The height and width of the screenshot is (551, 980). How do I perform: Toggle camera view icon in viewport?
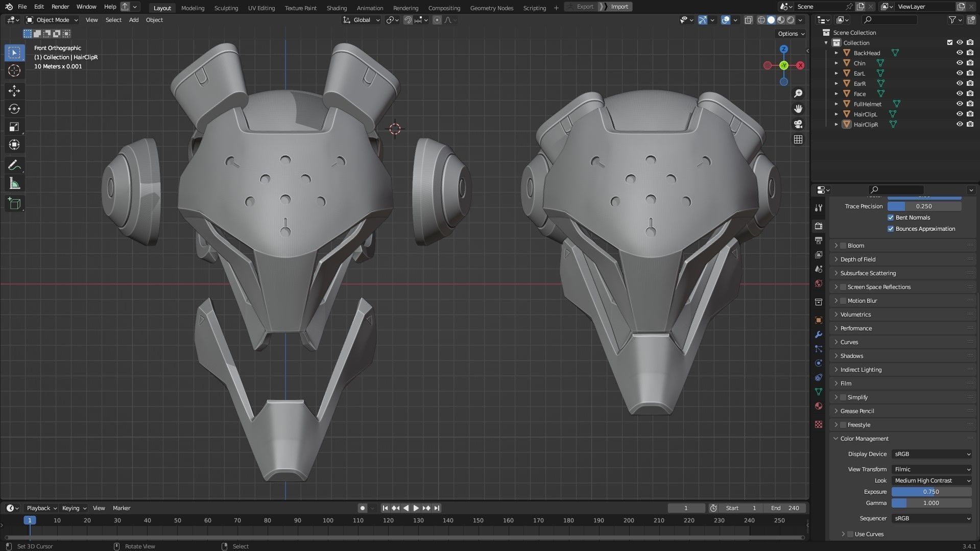[x=798, y=124]
